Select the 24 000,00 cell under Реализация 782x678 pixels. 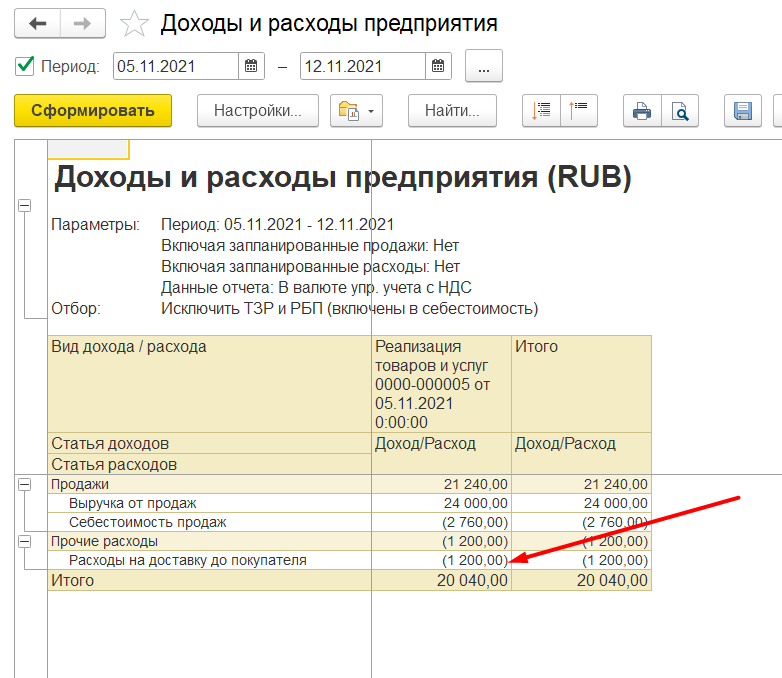pos(441,503)
